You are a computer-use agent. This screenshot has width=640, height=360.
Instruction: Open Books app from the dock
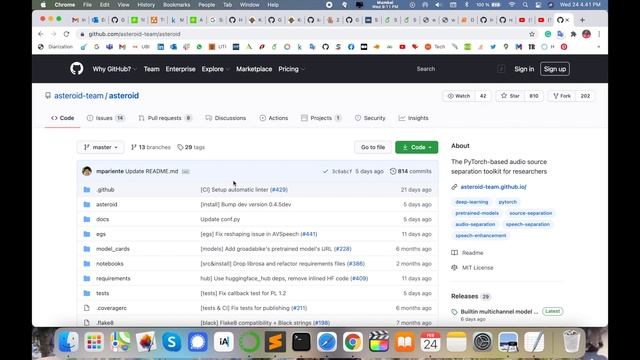pyautogui.click(x=404, y=341)
